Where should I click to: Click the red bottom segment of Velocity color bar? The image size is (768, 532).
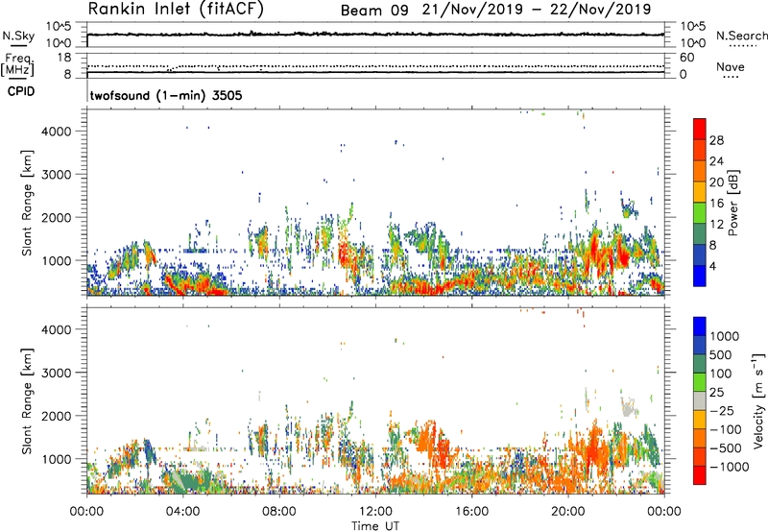click(x=700, y=475)
